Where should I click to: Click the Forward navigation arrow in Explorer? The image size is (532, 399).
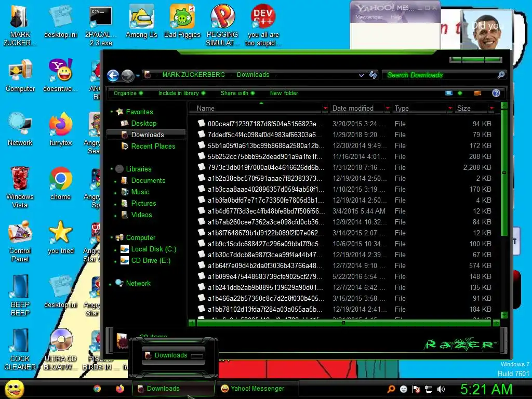(x=128, y=75)
